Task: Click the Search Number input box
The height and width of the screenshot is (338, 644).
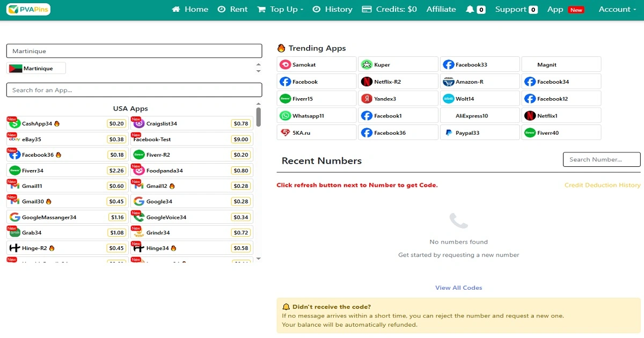Action: [x=601, y=159]
